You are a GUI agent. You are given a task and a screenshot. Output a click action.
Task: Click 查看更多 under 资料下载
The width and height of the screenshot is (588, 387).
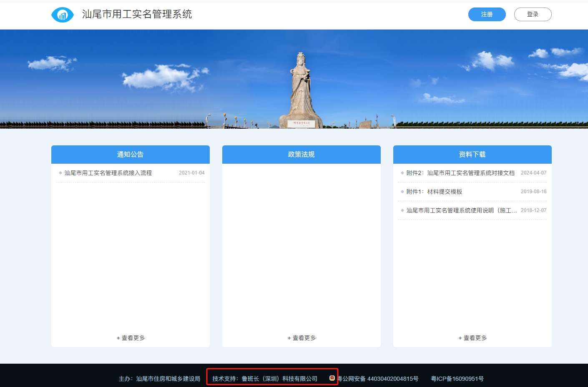[472, 338]
